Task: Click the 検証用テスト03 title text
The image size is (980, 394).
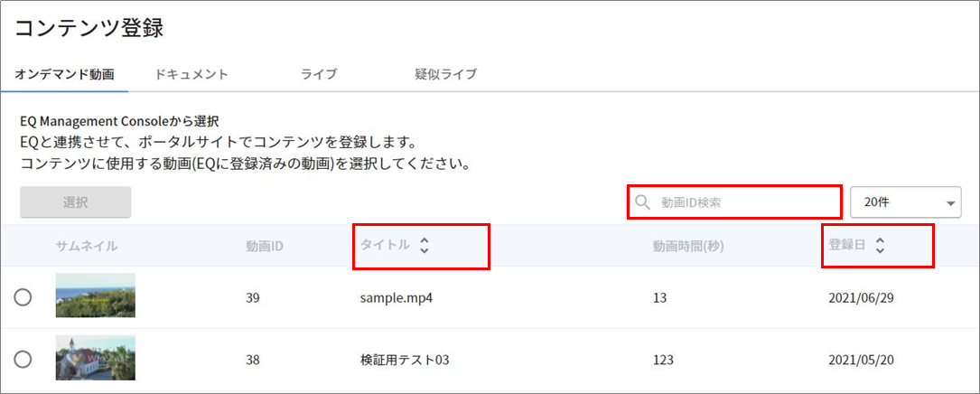Action: point(405,361)
